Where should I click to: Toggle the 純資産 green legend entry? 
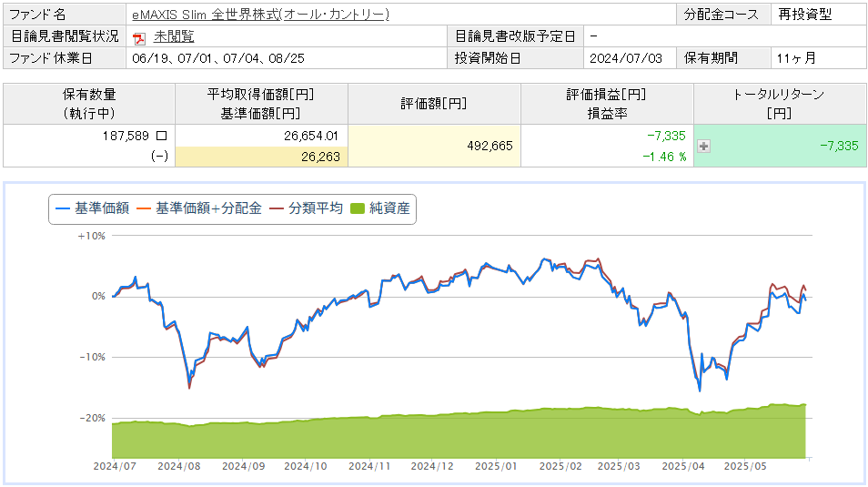pos(380,208)
